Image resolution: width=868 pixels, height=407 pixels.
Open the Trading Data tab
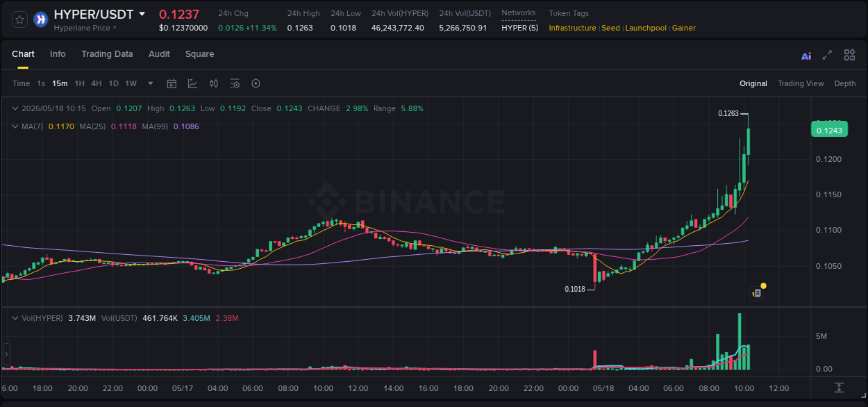pos(107,54)
